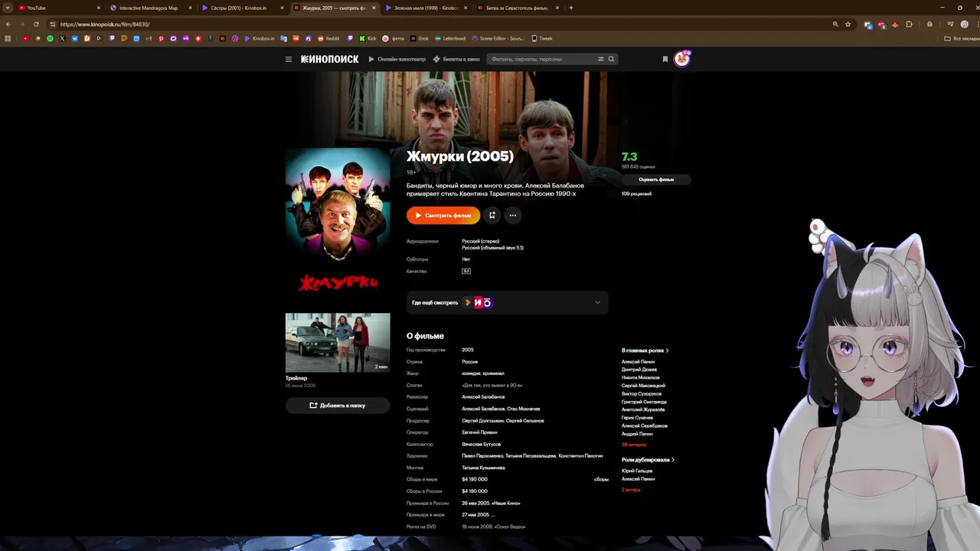Open the 109 рецензий link
Image resolution: width=980 pixels, height=551 pixels.
click(636, 194)
